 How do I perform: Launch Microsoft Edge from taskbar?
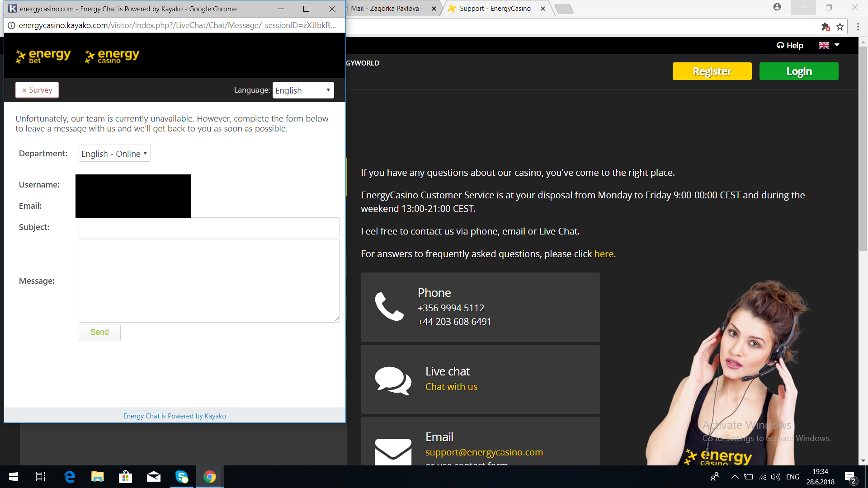70,477
